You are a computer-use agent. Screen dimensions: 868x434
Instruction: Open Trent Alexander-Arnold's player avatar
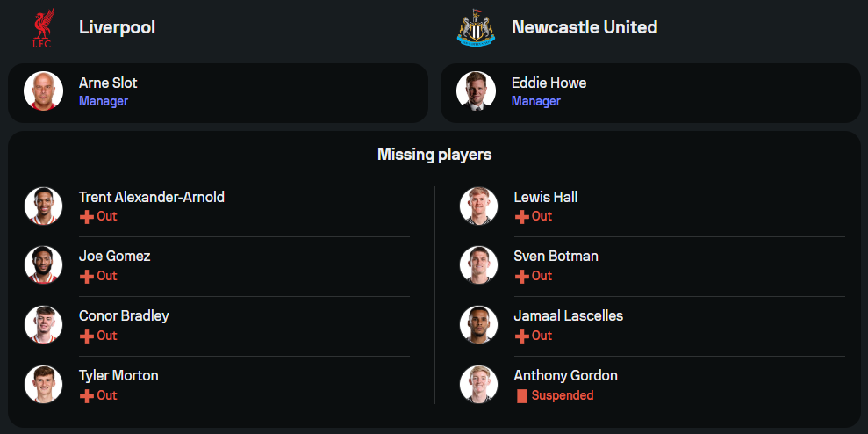43,206
